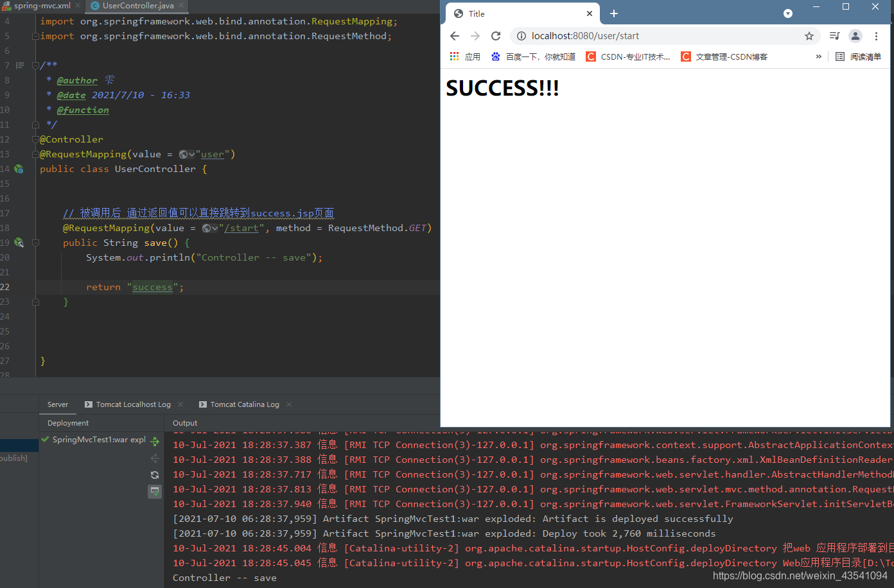Open the 百度一下，你就知道 bookmark
Image resolution: width=894 pixels, height=588 pixels.
533,56
